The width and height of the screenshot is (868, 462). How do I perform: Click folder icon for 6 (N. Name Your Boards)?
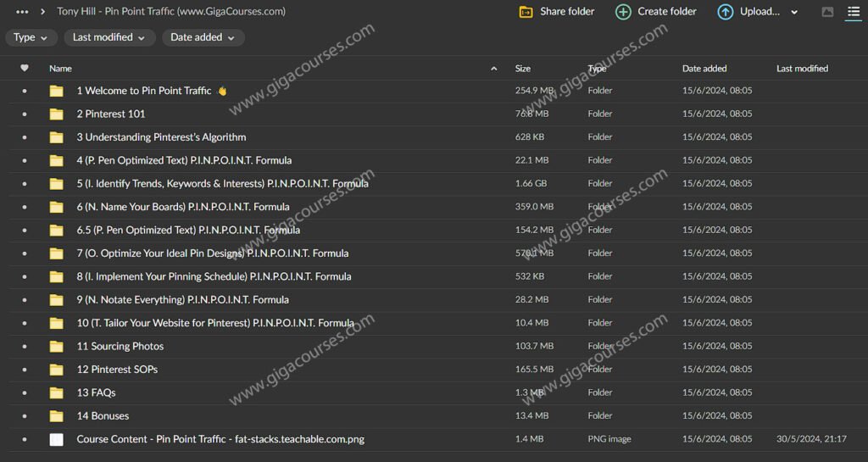(57, 207)
